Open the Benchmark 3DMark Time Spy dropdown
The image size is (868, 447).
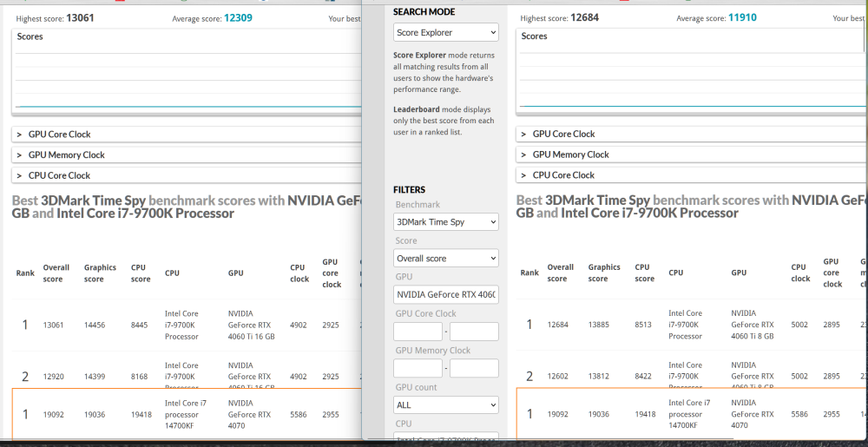point(445,222)
